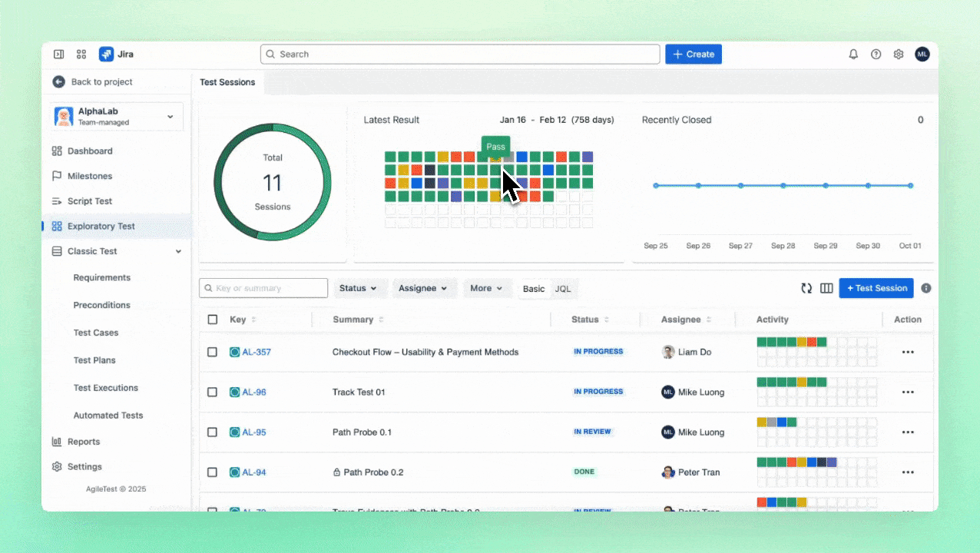Tick the checkbox for AL-96 row

click(x=213, y=392)
